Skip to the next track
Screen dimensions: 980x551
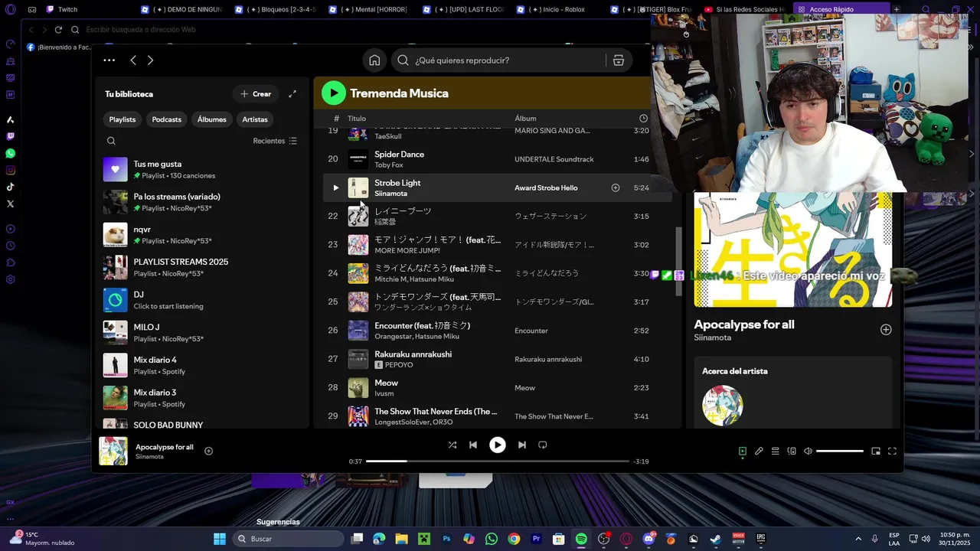(x=522, y=445)
